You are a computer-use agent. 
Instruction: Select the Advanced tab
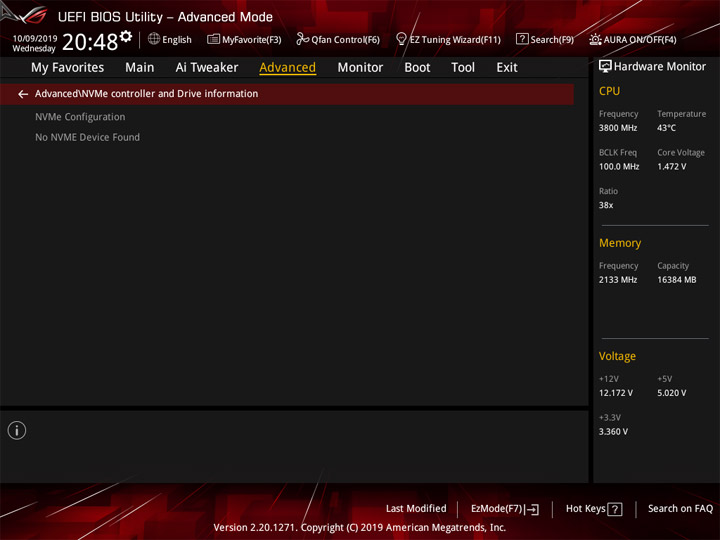287,68
